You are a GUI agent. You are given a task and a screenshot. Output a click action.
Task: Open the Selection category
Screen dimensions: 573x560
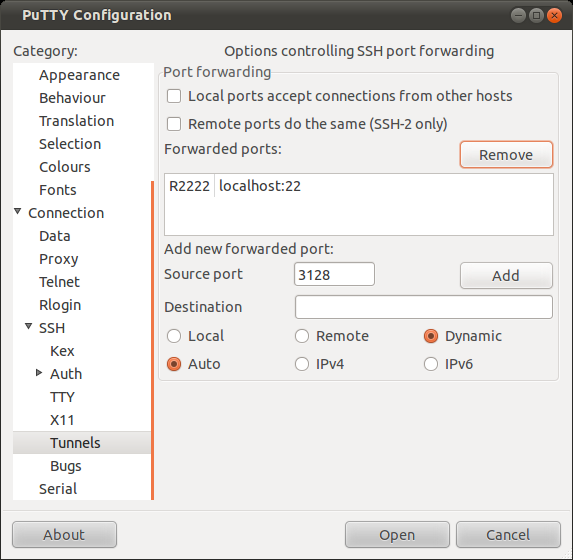tap(70, 144)
